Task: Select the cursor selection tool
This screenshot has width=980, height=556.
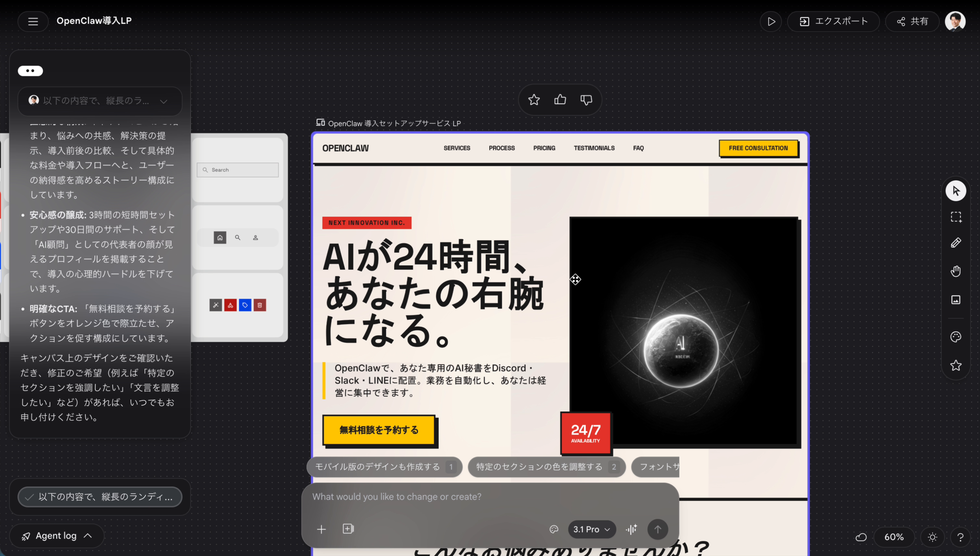Action: (956, 190)
